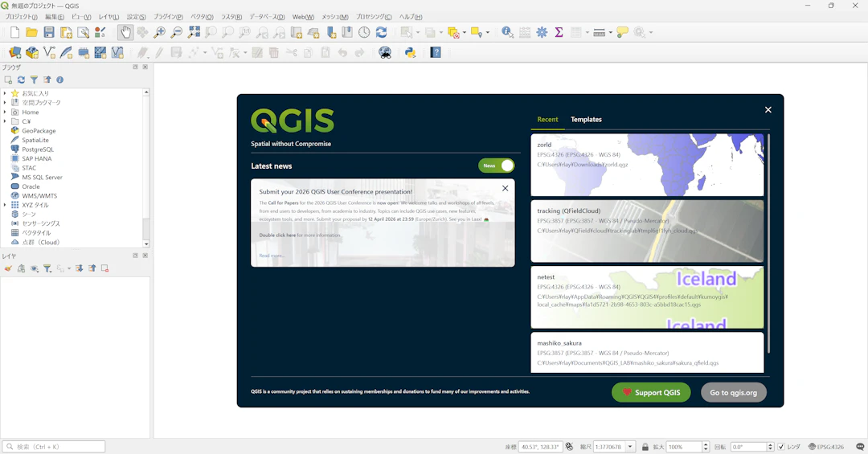The height and width of the screenshot is (454, 868).
Task: Open the select by location dropdown arrow
Action: point(488,33)
